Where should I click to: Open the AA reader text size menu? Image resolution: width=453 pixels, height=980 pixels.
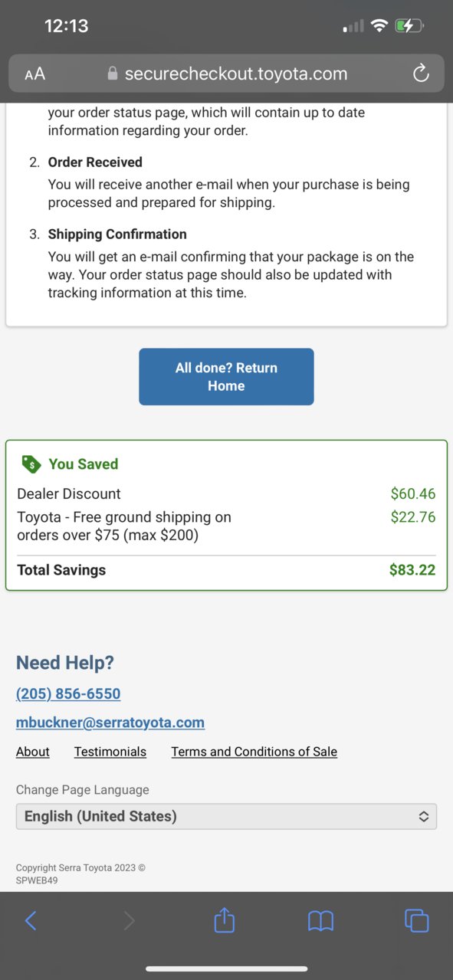[x=35, y=74]
